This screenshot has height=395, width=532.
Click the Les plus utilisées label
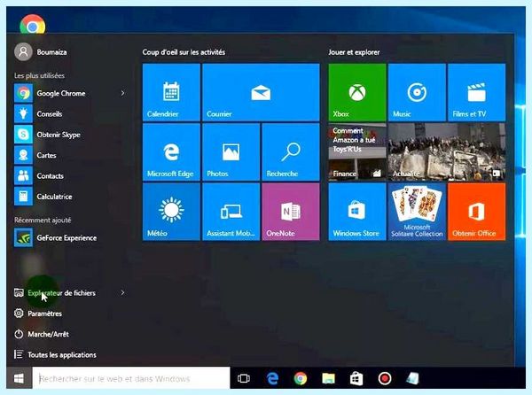tap(39, 75)
